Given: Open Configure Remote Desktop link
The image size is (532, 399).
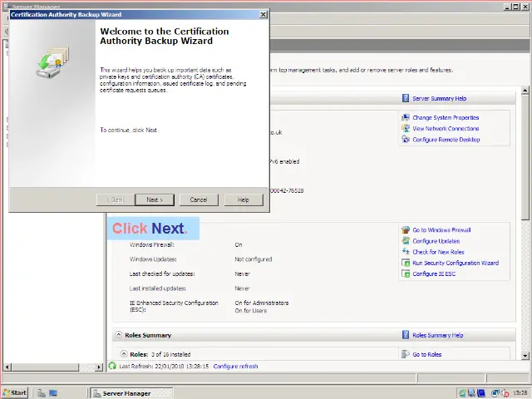Looking at the screenshot, I should [446, 140].
